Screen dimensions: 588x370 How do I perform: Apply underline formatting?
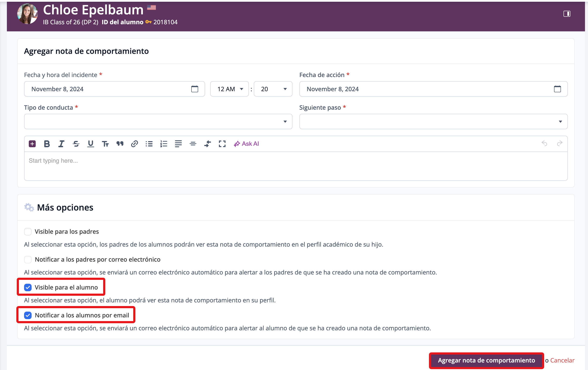(x=91, y=144)
